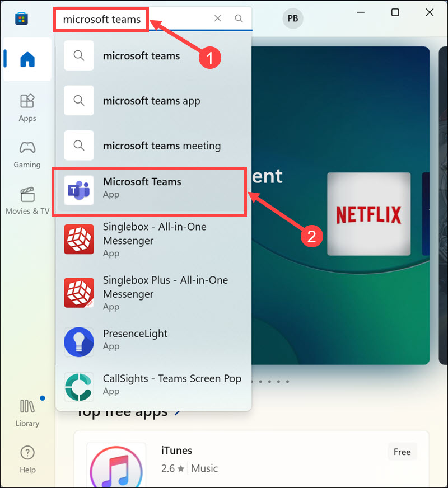
Task: Click the Free button for iTunes
Action: (402, 452)
